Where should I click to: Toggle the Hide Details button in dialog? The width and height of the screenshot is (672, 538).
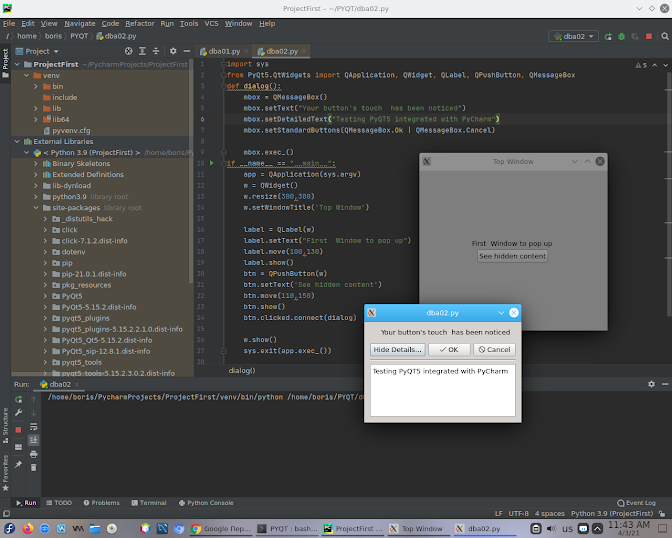point(398,350)
